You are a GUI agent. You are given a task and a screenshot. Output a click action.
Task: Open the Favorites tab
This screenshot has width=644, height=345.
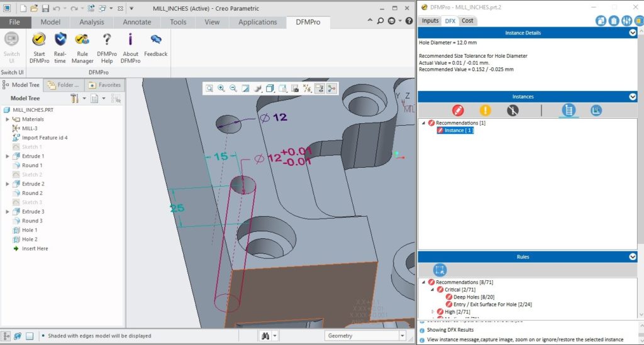(105, 85)
